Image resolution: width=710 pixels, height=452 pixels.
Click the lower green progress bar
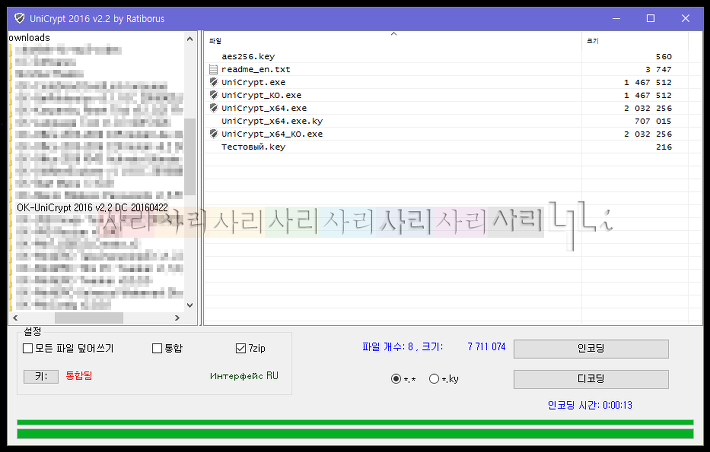click(x=355, y=434)
